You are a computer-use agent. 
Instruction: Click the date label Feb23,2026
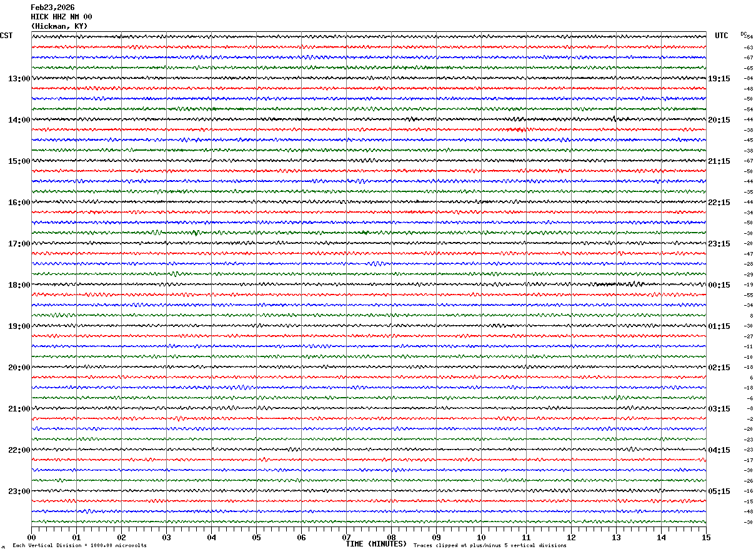[x=52, y=8]
